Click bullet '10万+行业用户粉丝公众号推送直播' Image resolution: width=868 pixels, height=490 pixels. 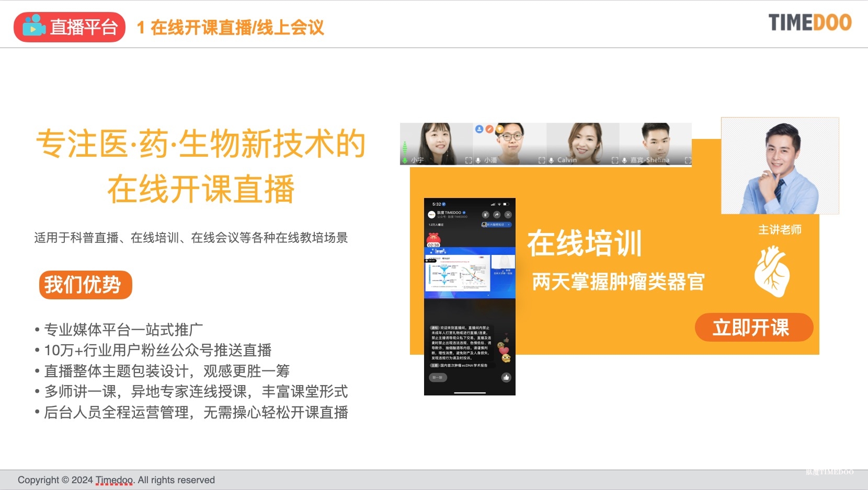158,350
